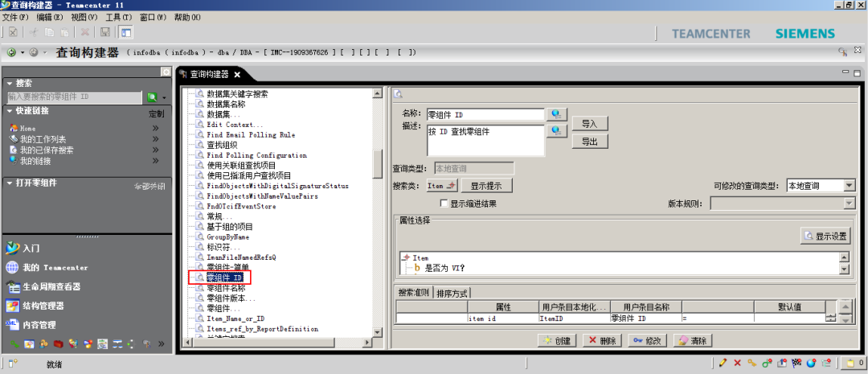Click the blue globe icon in the status bar
Image resolution: width=868 pixels, height=374 pixels.
click(811, 363)
